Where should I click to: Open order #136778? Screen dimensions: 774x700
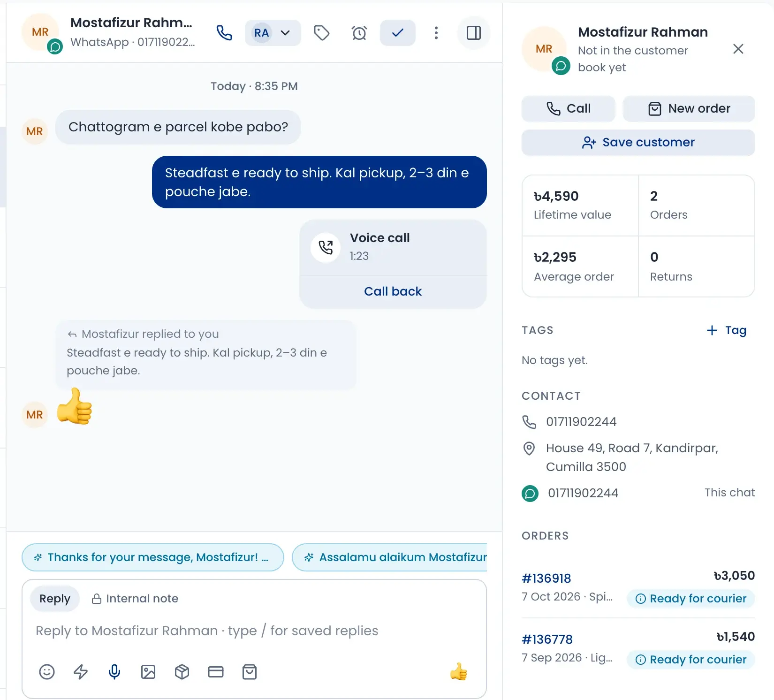point(547,639)
